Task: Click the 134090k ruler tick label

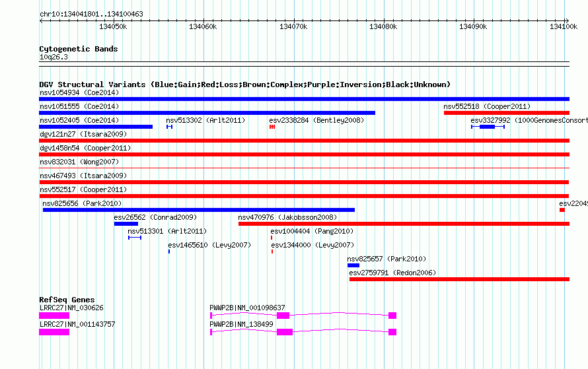Action: (x=473, y=26)
